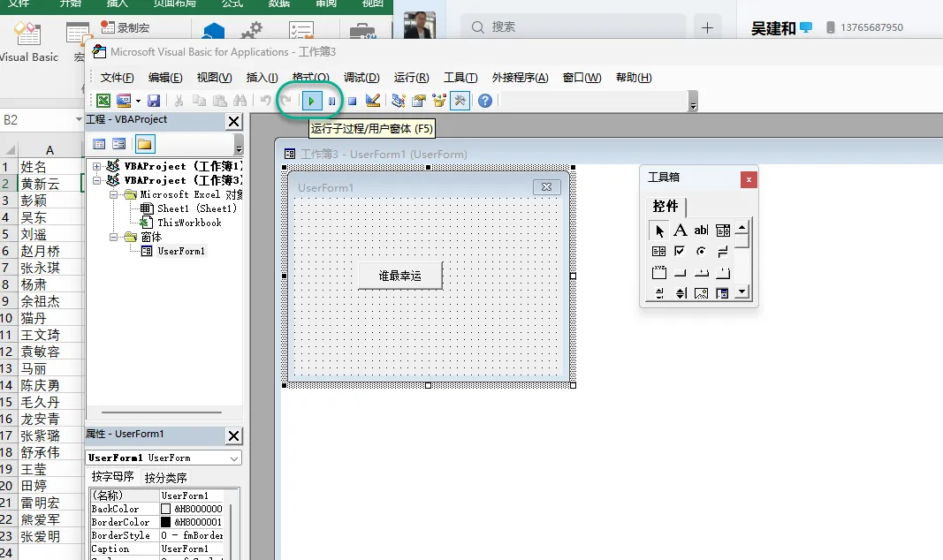Expand VBAProject (工作簿1) tree node
Image resolution: width=943 pixels, height=560 pixels.
pos(97,166)
